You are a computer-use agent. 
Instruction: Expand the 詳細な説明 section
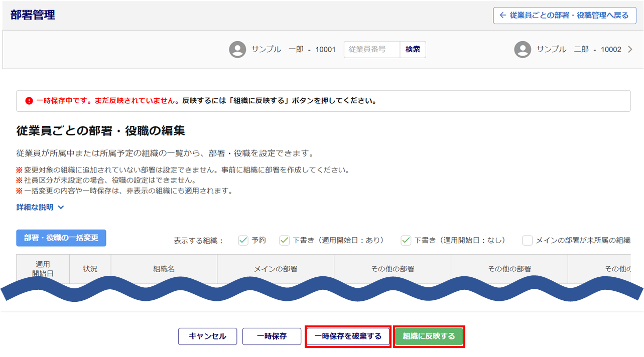pyautogui.click(x=40, y=207)
